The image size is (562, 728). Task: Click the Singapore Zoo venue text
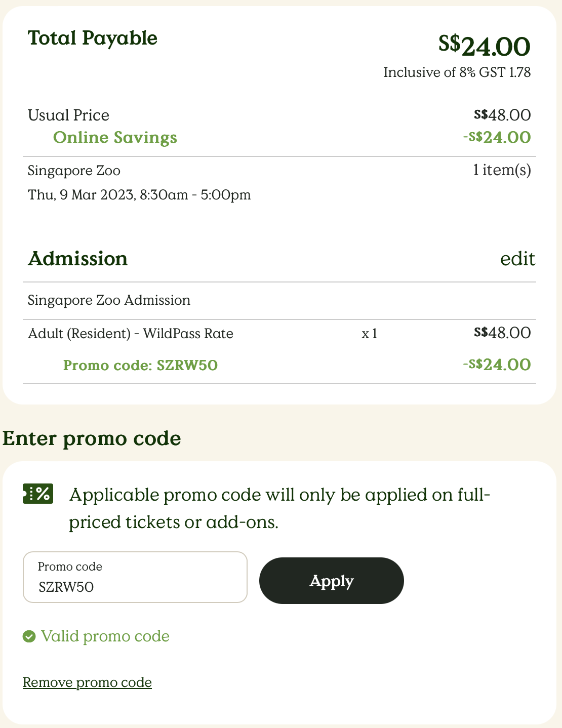[74, 171]
